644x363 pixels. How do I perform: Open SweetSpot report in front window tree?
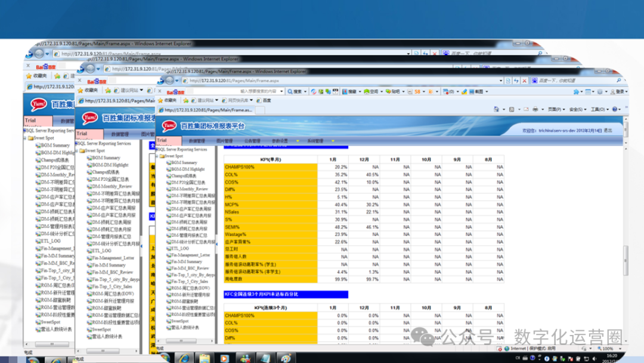pos(179,321)
